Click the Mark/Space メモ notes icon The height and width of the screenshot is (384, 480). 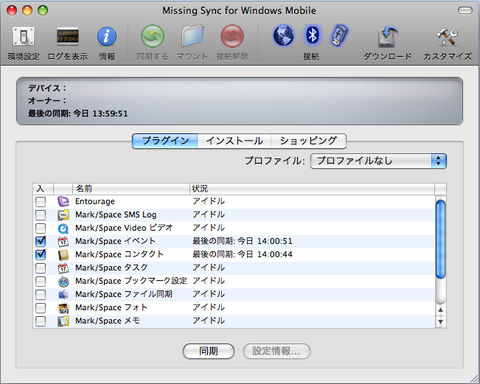tap(63, 321)
